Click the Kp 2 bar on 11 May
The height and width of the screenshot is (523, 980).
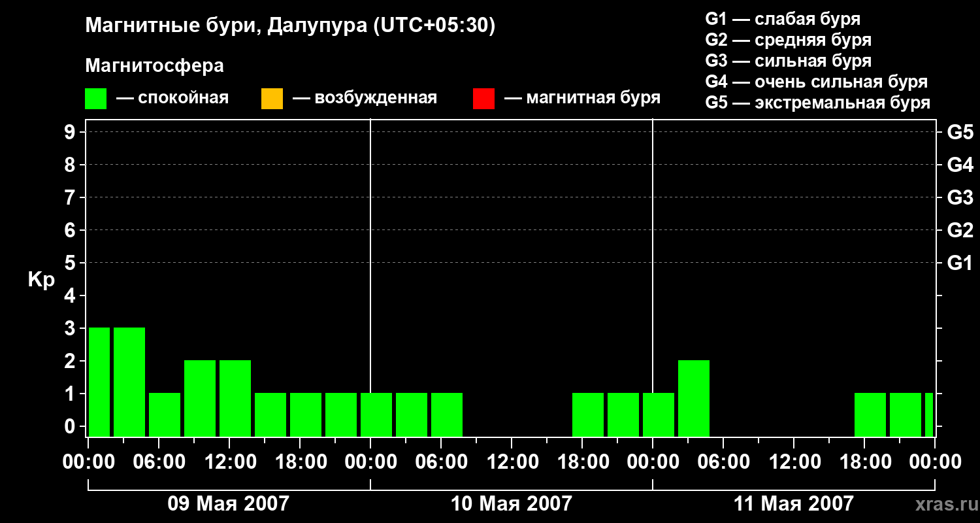pyautogui.click(x=694, y=398)
